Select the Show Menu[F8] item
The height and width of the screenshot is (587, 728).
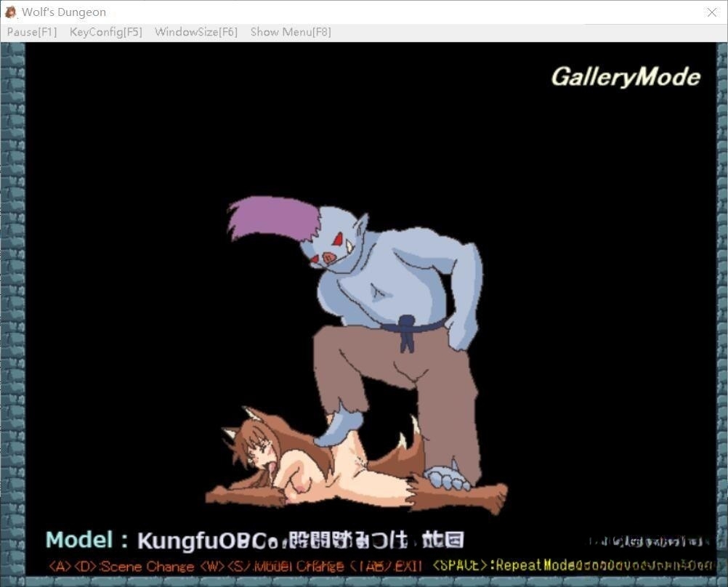pyautogui.click(x=291, y=32)
